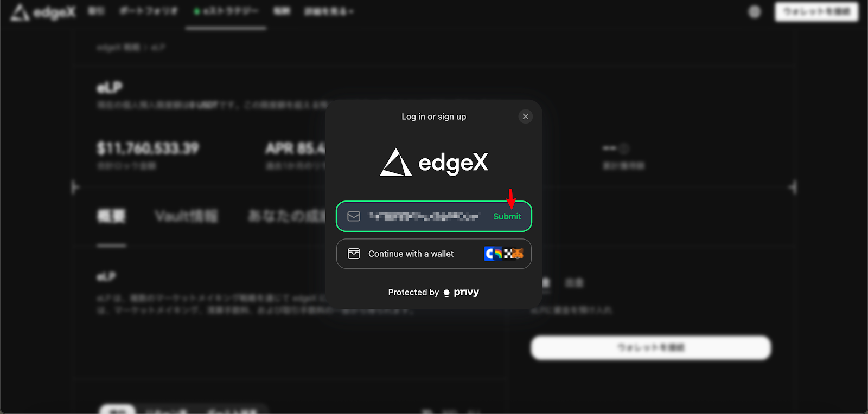This screenshot has width=868, height=414.
Task: Click the white wallet button in the top-right header
Action: pyautogui.click(x=816, y=11)
